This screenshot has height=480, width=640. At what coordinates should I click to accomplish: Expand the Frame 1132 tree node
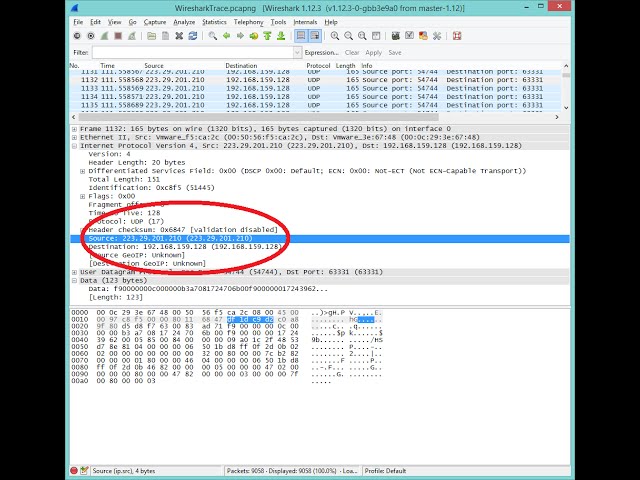[x=74, y=129]
